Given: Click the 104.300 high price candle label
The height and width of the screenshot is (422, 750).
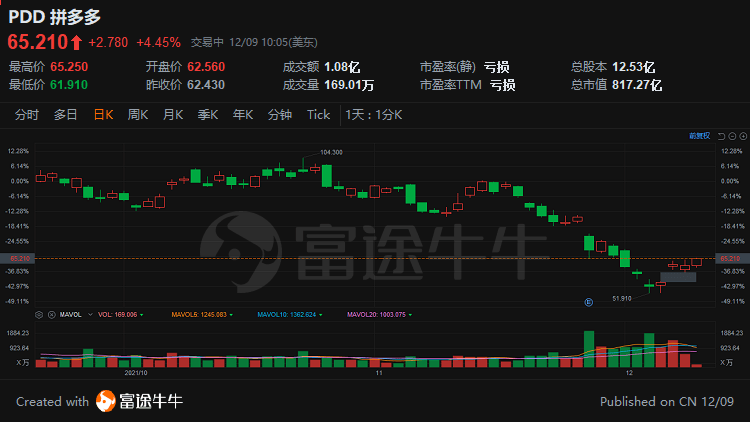Looking at the screenshot, I should click(331, 152).
